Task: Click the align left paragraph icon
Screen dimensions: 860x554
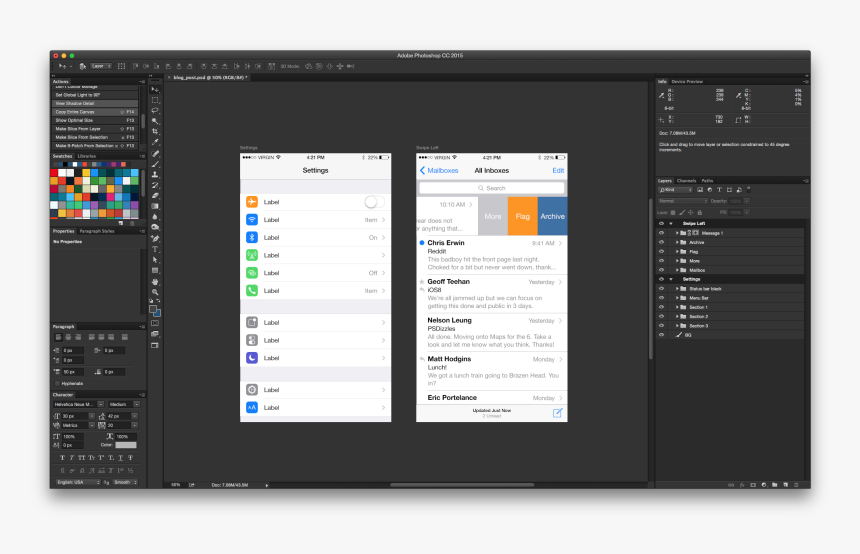Action: (x=58, y=337)
